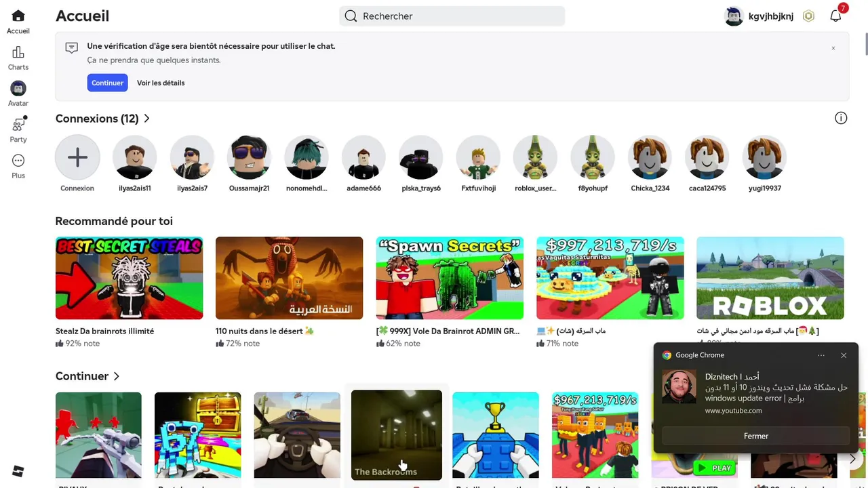Open the Voir les détails link
868x488 pixels.
[161, 83]
